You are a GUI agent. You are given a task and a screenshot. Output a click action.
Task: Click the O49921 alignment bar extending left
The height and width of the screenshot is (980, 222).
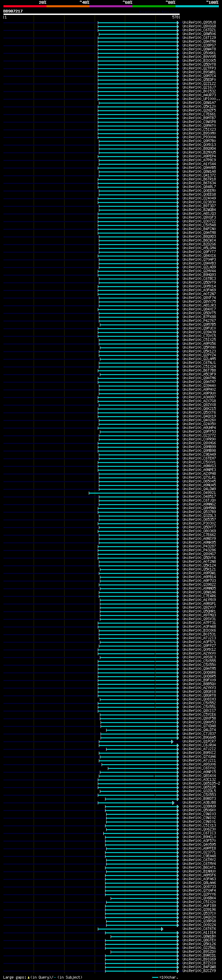pos(134,493)
